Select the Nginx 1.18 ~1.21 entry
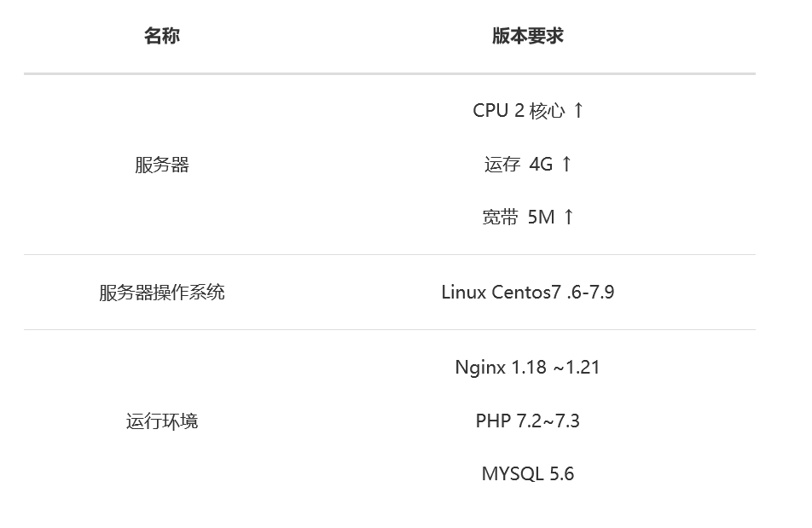Image resolution: width=812 pixels, height=528 pixels. (527, 368)
